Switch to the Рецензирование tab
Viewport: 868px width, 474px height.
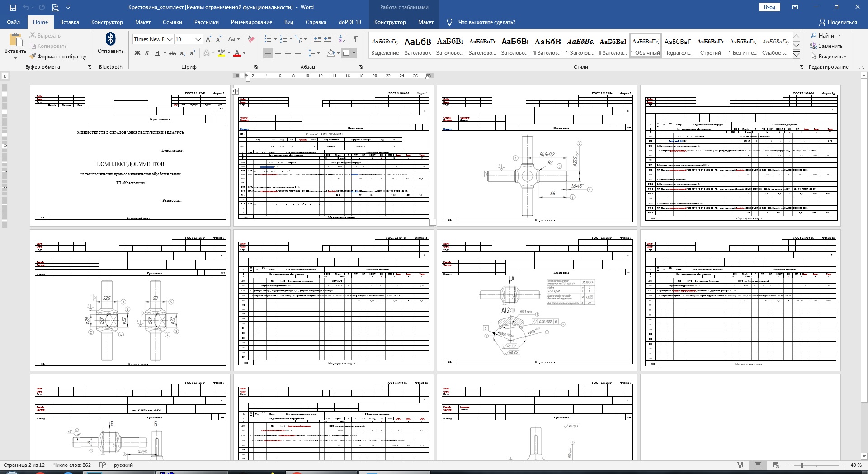251,22
